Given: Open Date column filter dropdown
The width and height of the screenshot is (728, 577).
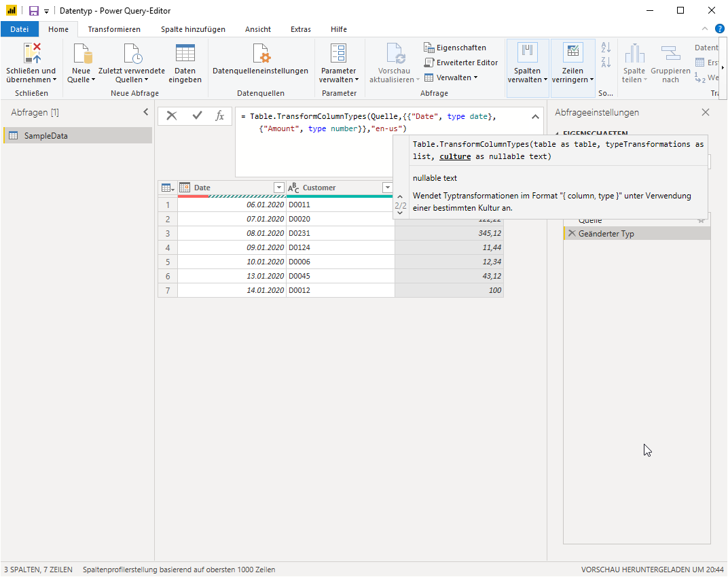Looking at the screenshot, I should coord(279,187).
